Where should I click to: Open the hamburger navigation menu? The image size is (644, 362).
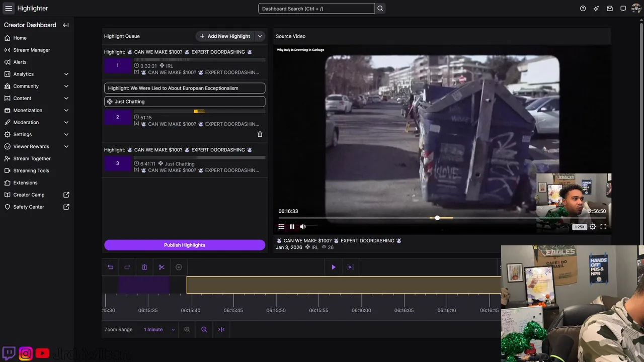[9, 9]
